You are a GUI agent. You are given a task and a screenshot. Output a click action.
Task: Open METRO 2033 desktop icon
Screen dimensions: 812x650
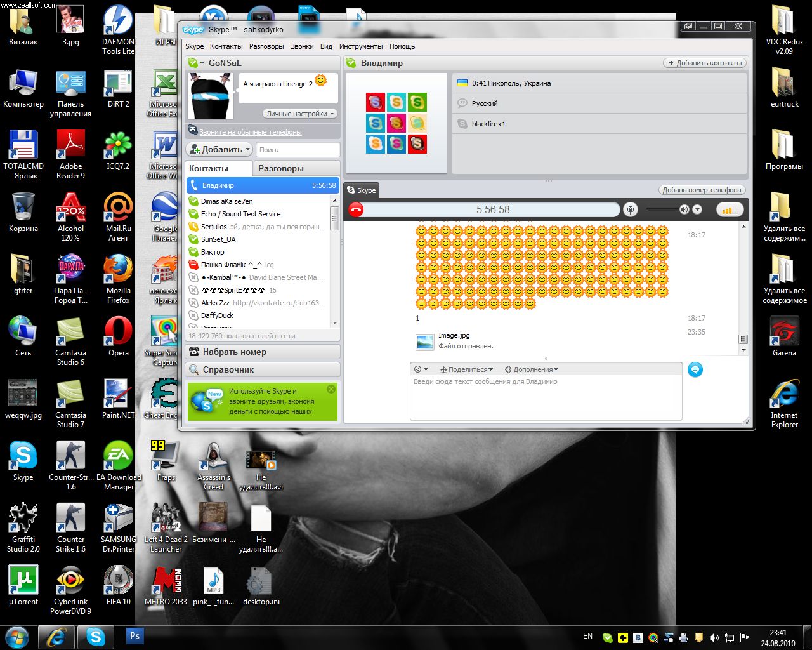click(x=166, y=585)
